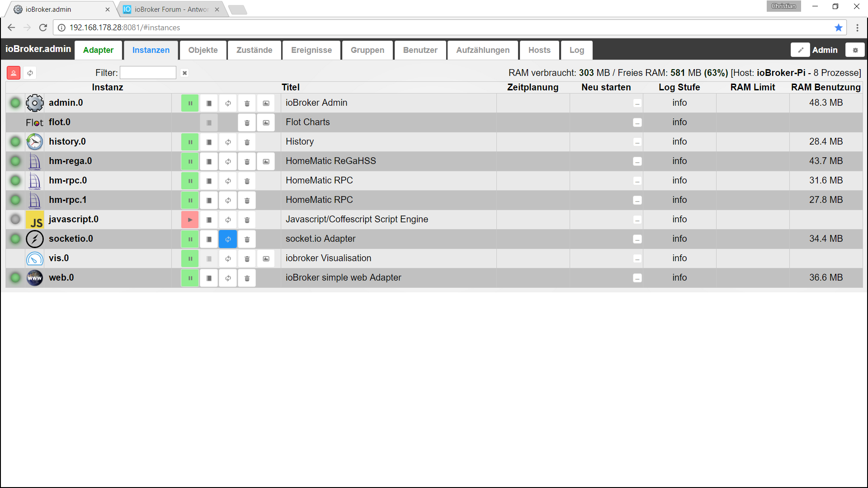The image size is (868, 488).
Task: Clear the filter field
Action: (184, 73)
